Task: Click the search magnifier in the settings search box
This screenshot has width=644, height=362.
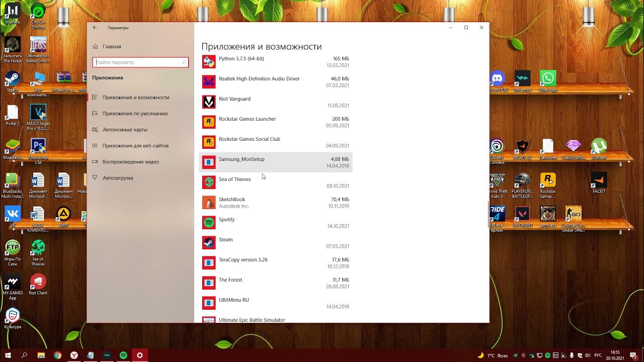Action: tap(184, 62)
